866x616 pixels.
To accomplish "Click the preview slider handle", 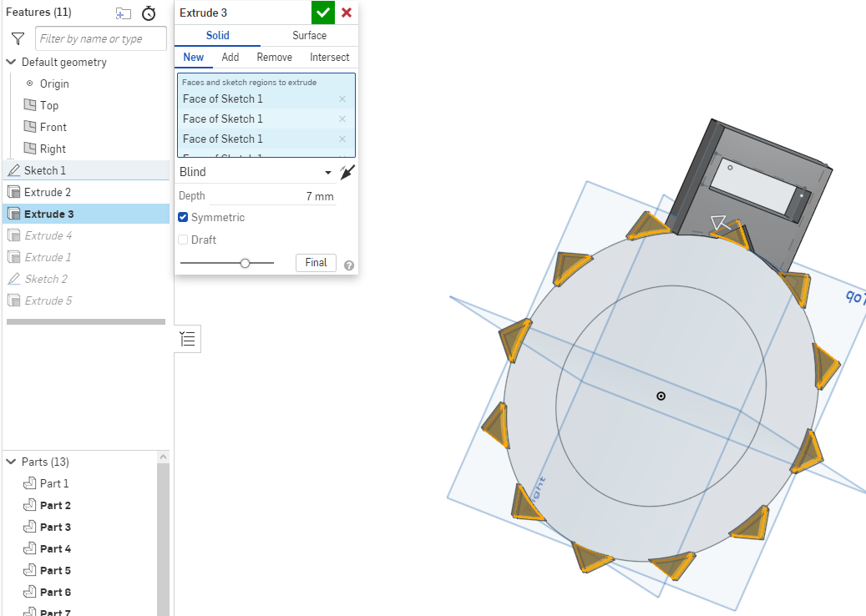I will (x=246, y=263).
